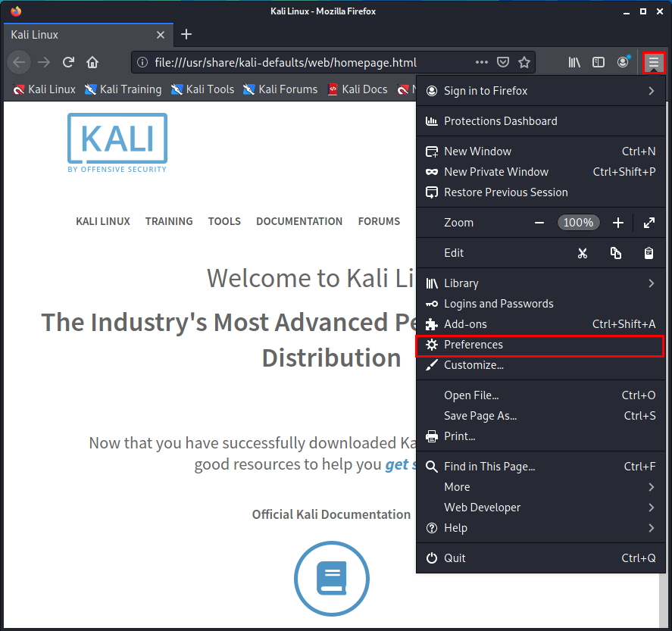
Task: Expand Sign in to Firefox submenu
Action: pos(540,91)
